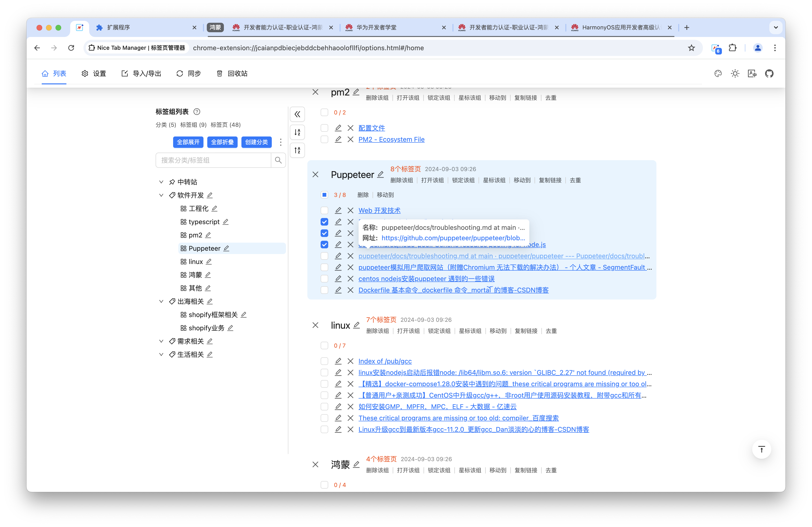Remove the Puppeteer group with X icon
812x527 pixels.
click(x=315, y=175)
